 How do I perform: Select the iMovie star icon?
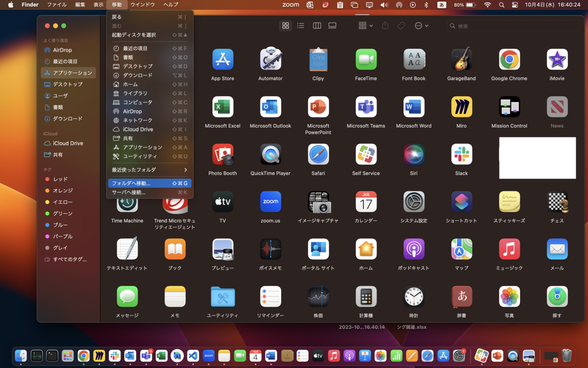tap(557, 59)
